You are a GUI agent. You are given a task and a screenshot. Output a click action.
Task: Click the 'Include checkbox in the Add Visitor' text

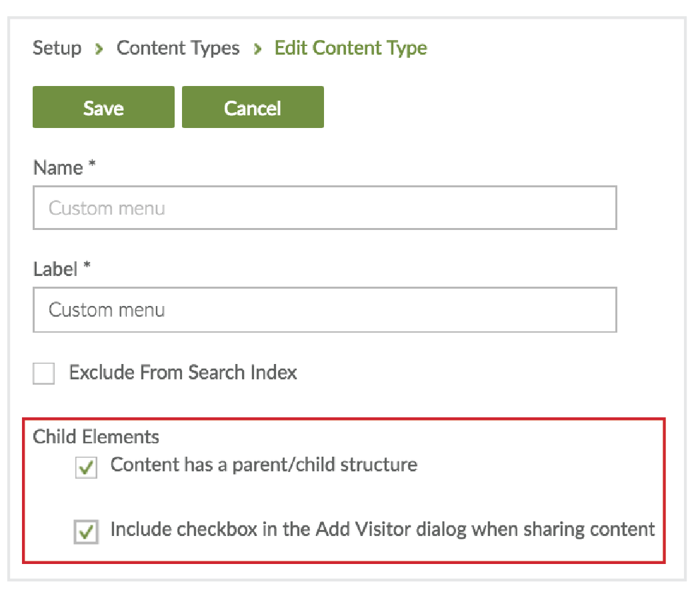click(x=383, y=529)
